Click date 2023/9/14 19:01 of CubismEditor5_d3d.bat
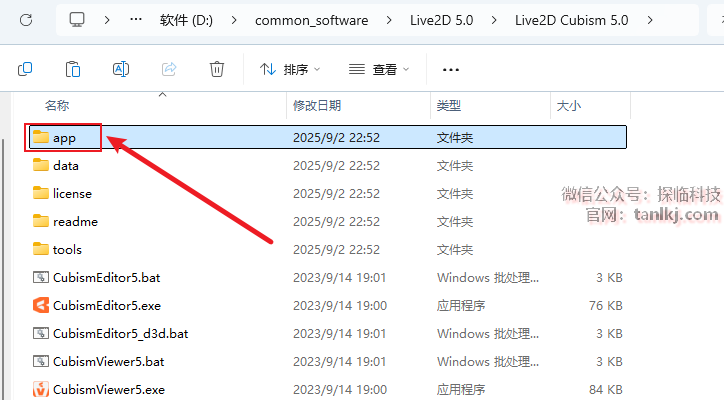 (339, 333)
